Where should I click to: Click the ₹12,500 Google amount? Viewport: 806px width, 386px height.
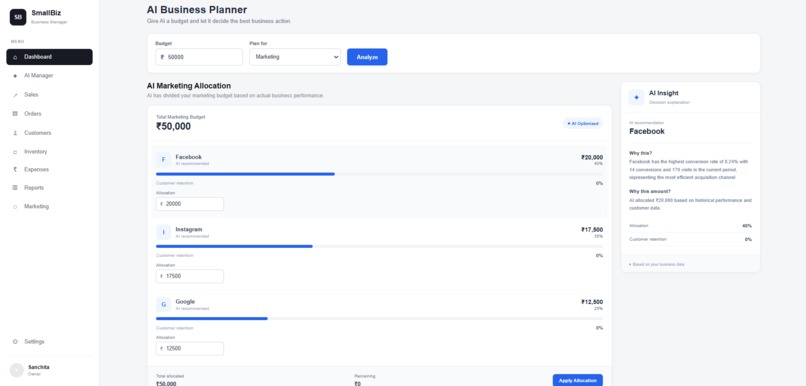[592, 302]
